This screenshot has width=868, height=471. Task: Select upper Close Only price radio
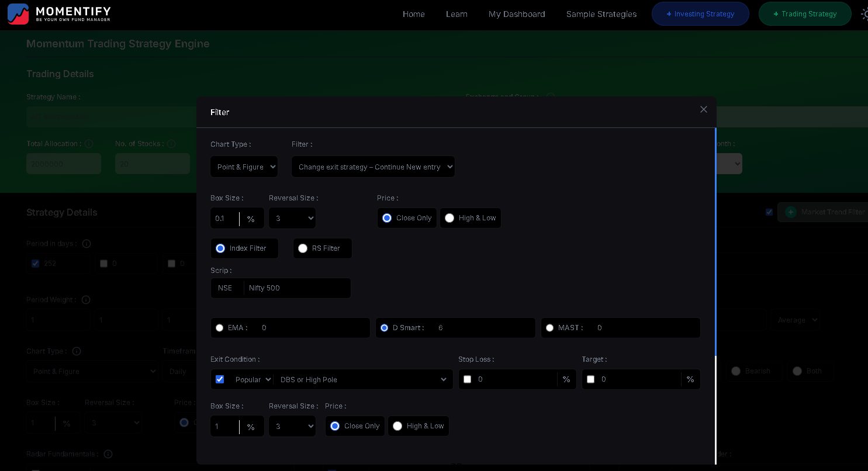coord(387,218)
